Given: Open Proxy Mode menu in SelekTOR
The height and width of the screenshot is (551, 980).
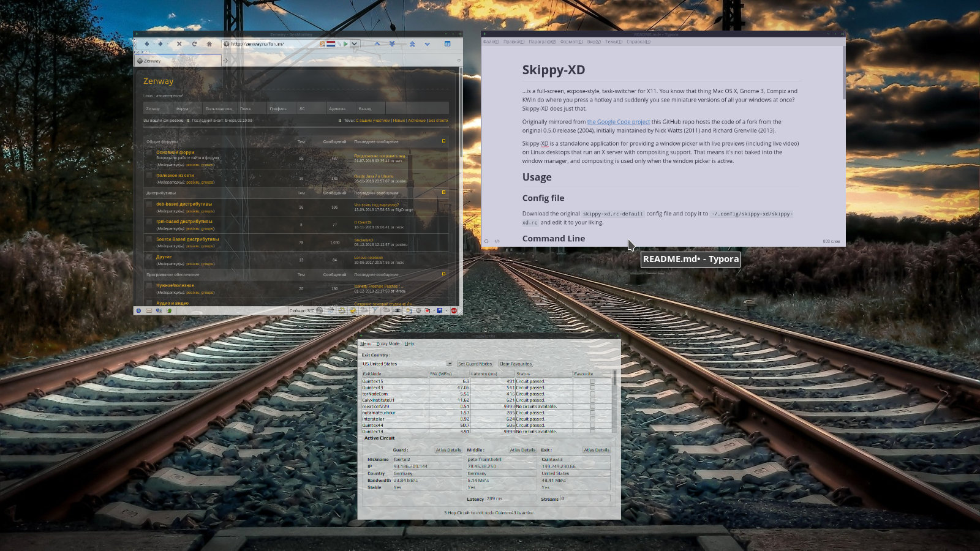Looking at the screenshot, I should click(388, 343).
